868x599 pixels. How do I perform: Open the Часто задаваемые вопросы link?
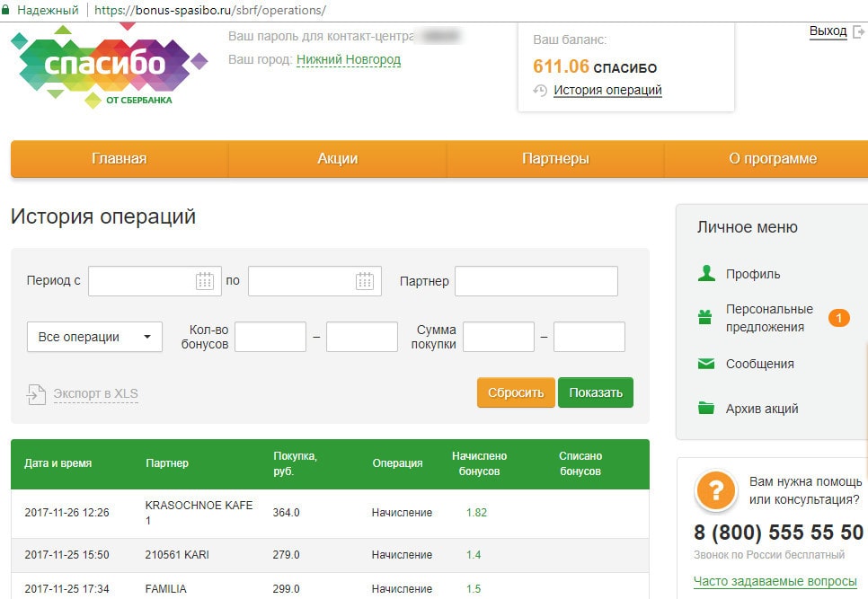point(775,581)
